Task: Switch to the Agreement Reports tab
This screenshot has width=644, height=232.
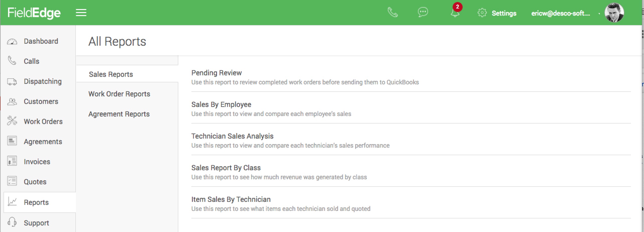Action: click(119, 114)
